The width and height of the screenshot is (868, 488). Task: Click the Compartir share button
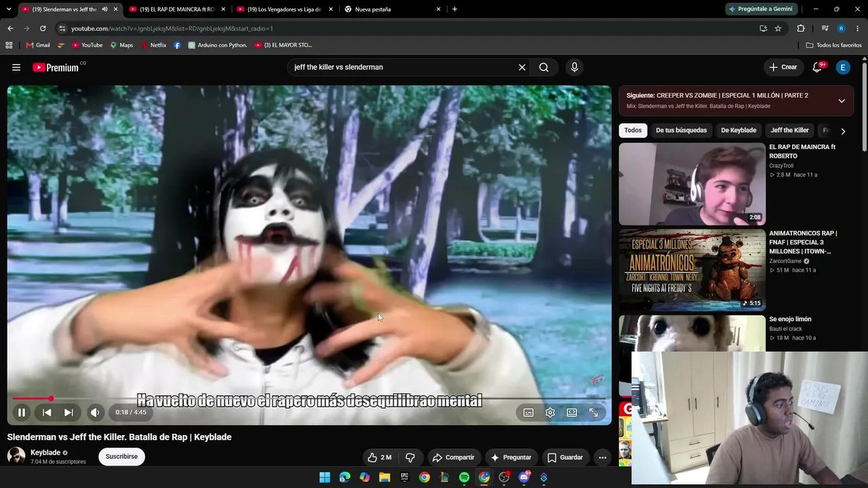[x=453, y=457]
